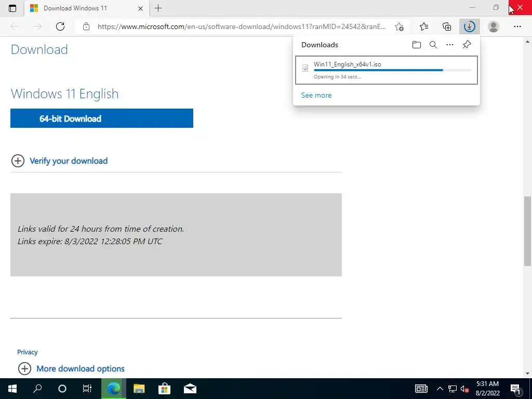Minimize the Edge window
The width and height of the screenshot is (532, 399).
(x=472, y=7)
